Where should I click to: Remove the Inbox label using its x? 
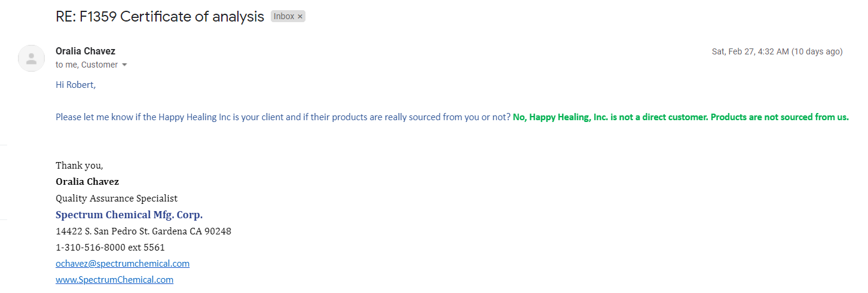pyautogui.click(x=300, y=17)
